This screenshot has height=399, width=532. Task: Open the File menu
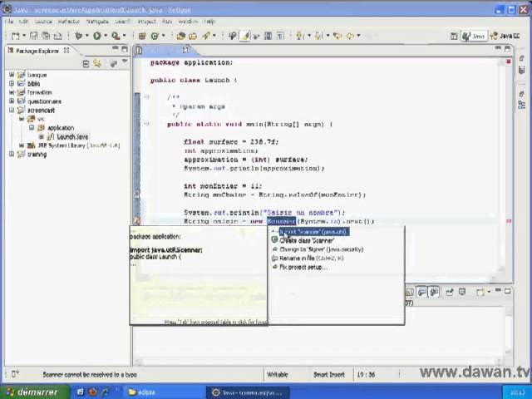(9, 22)
